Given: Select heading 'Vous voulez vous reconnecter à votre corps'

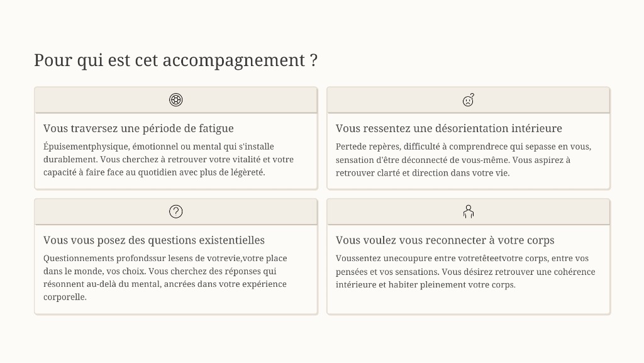Looking at the screenshot, I should (445, 240).
